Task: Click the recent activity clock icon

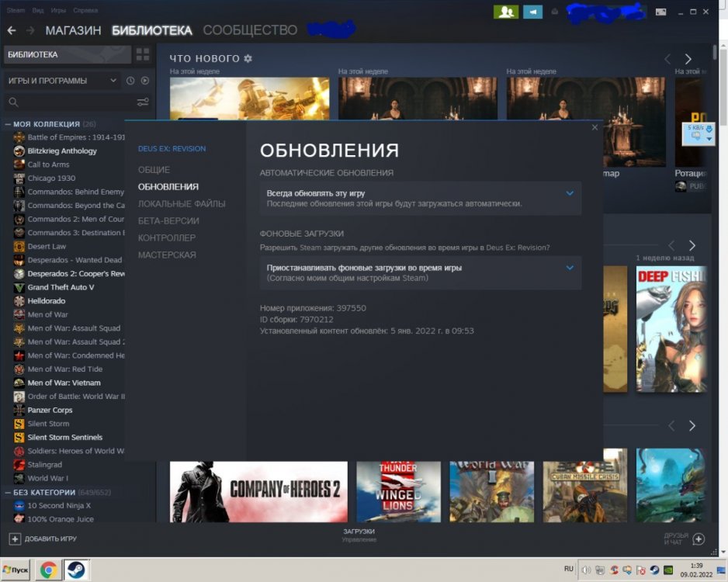Action: (x=130, y=81)
